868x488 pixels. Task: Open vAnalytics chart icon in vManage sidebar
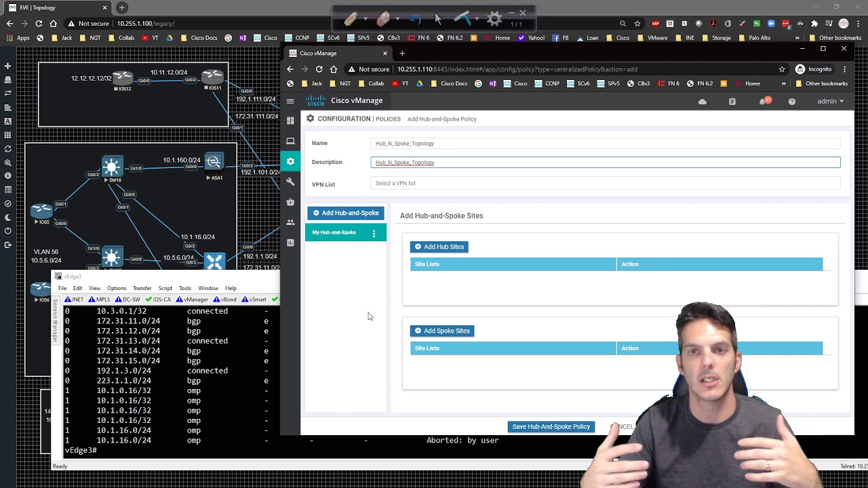pyautogui.click(x=290, y=243)
